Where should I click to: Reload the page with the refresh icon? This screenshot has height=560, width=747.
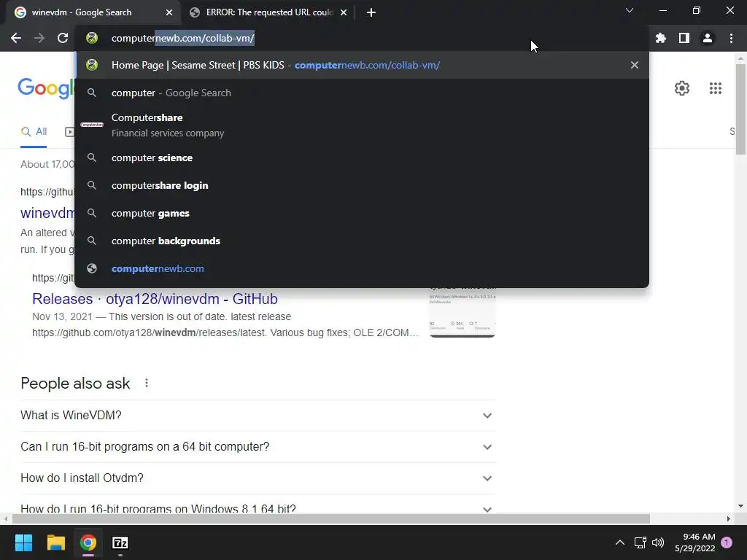click(x=63, y=38)
